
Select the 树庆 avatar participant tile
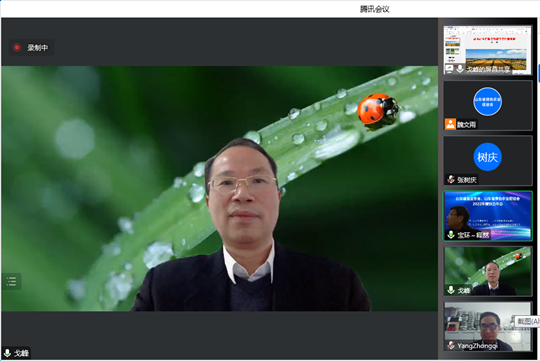[x=488, y=161]
